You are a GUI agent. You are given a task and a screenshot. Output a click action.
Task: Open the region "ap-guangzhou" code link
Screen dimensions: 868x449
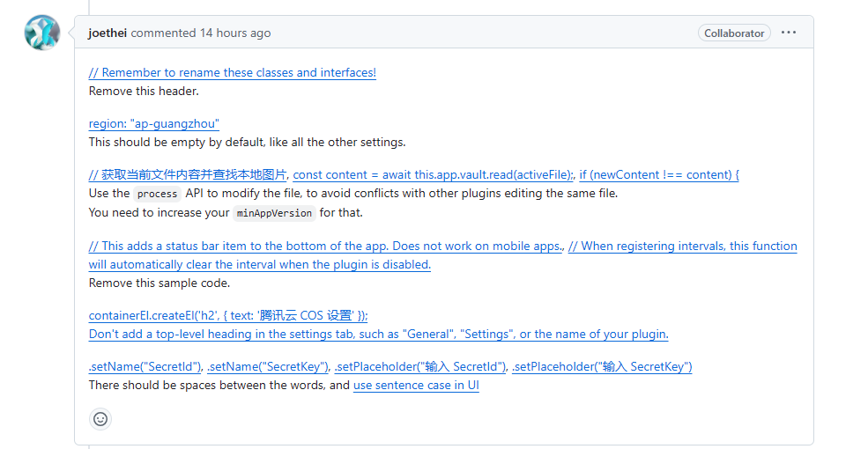(153, 123)
